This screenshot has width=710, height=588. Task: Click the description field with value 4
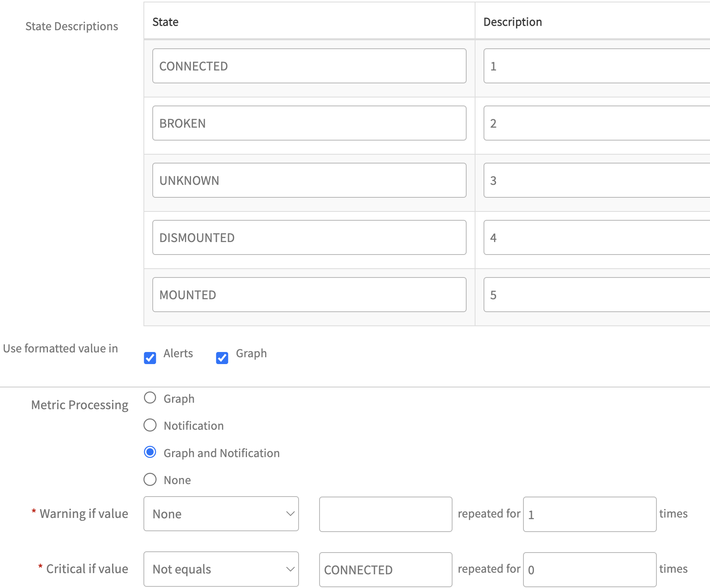[597, 238]
